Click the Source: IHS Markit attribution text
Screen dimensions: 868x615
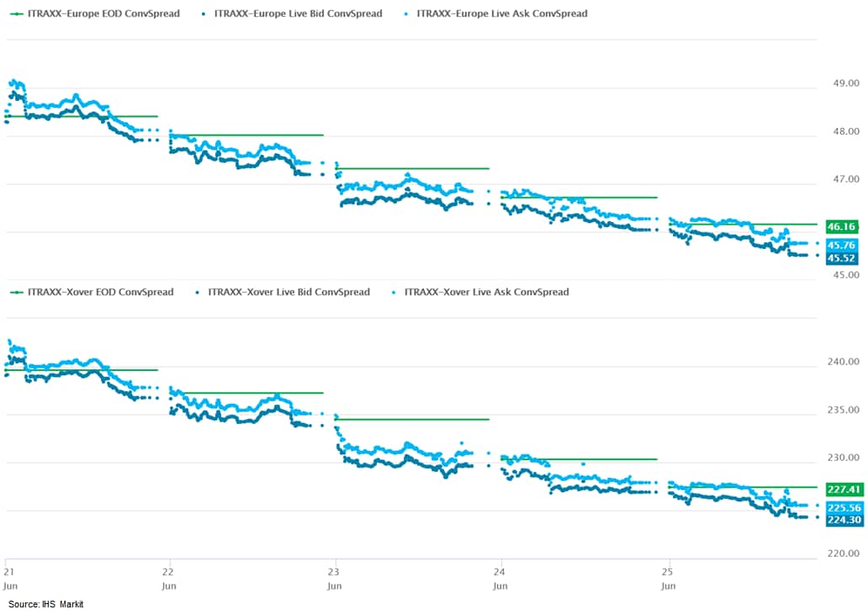pyautogui.click(x=46, y=604)
